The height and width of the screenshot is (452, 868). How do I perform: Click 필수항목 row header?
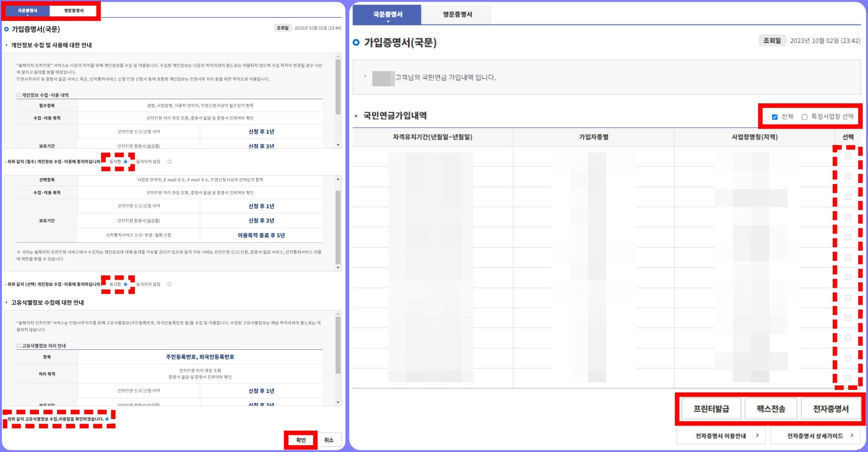tap(47, 106)
